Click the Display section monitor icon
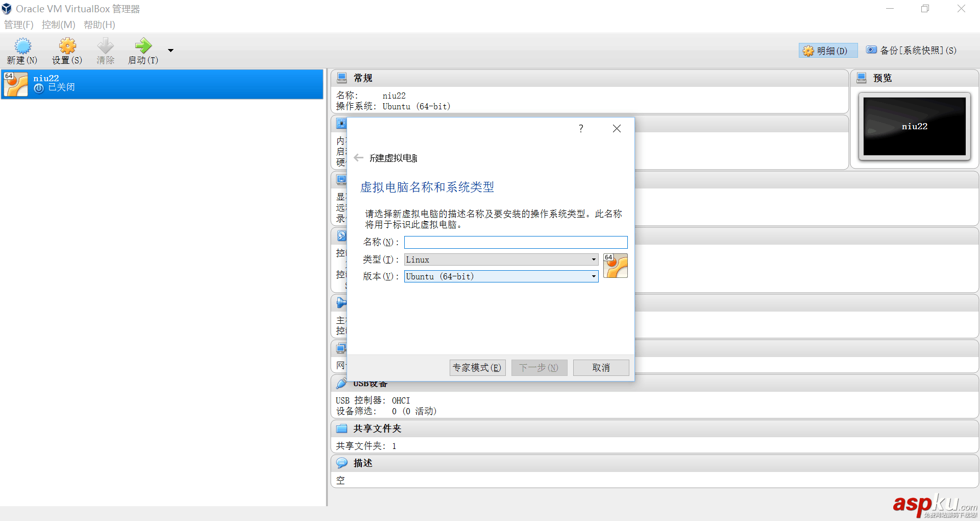 click(x=341, y=180)
